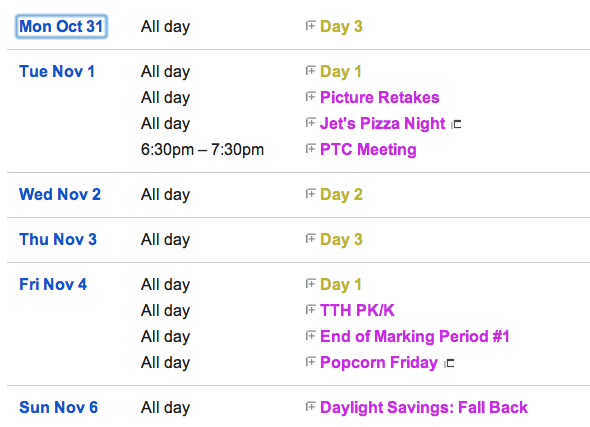
Task: Open the Wed Nov 2 date link
Action: click(60, 195)
